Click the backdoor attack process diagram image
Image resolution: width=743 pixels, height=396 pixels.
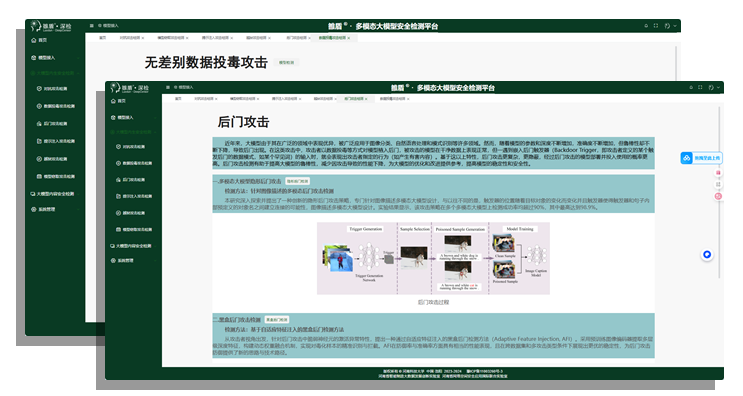point(433,258)
